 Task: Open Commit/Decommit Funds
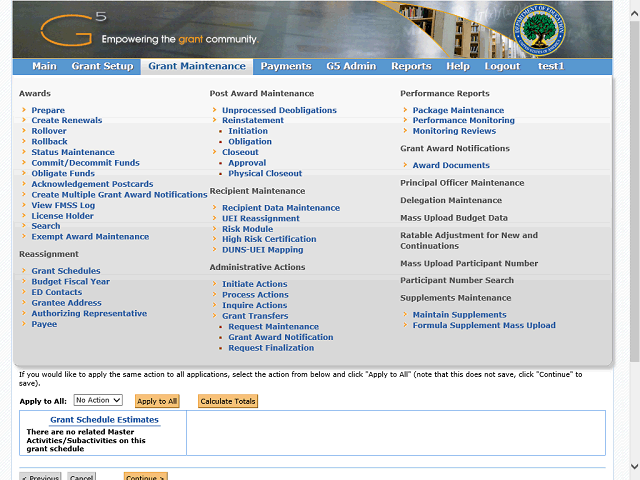point(85,163)
